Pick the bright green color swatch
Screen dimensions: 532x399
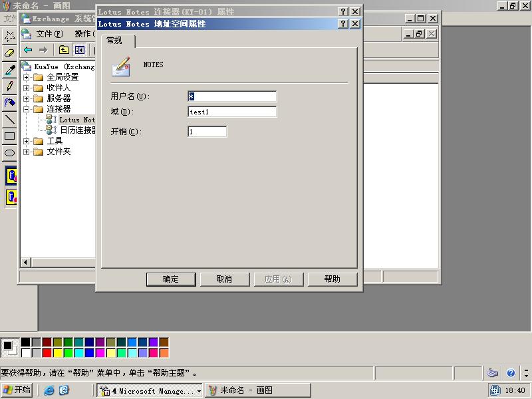coord(68,353)
